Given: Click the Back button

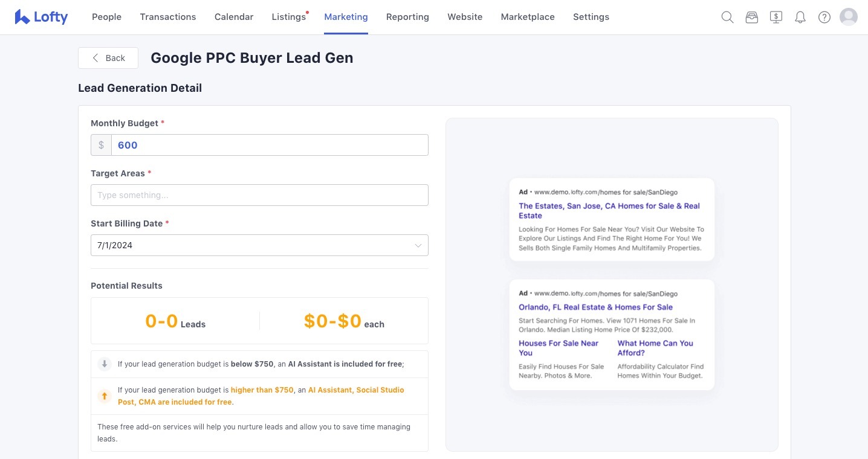Looking at the screenshot, I should [x=108, y=57].
